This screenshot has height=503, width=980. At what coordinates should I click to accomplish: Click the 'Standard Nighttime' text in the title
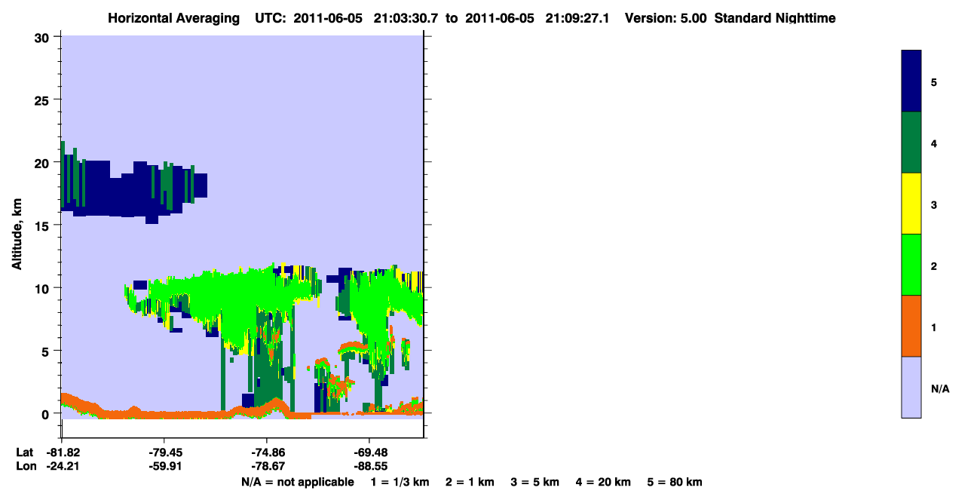(x=775, y=18)
